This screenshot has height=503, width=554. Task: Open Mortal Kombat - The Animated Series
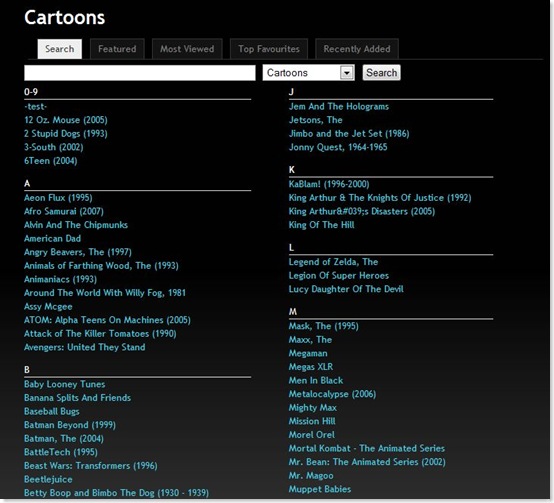(367, 449)
